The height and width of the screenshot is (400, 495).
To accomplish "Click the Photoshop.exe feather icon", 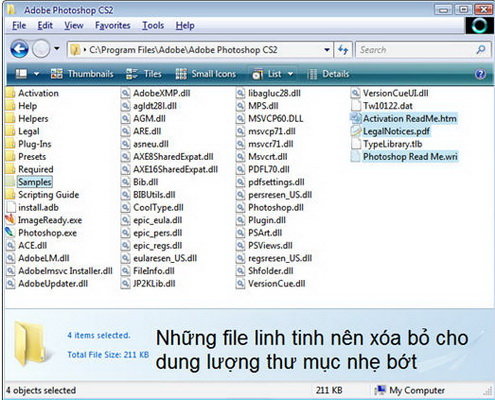I will click(10, 232).
